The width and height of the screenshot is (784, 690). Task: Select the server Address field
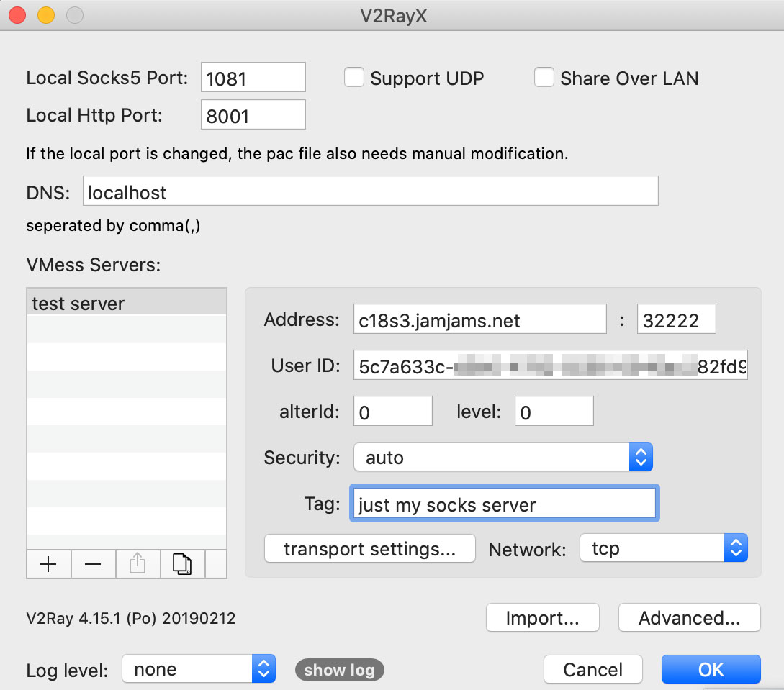(480, 319)
